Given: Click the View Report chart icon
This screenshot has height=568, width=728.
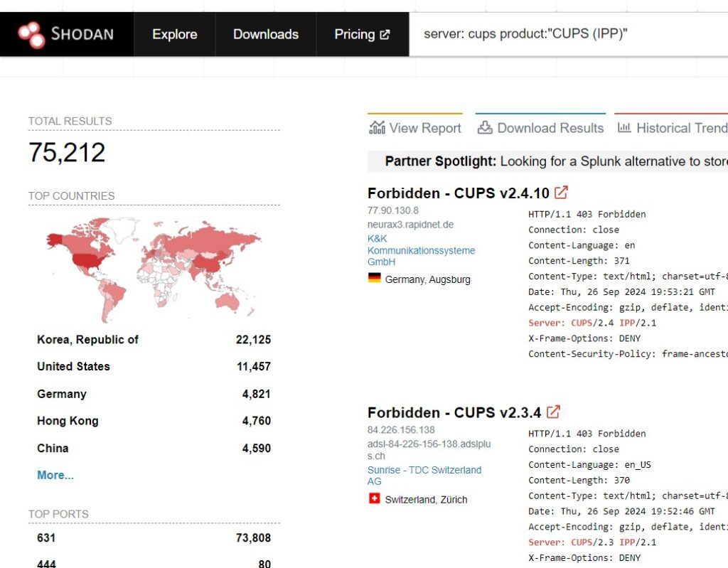Looking at the screenshot, I should coord(377,127).
